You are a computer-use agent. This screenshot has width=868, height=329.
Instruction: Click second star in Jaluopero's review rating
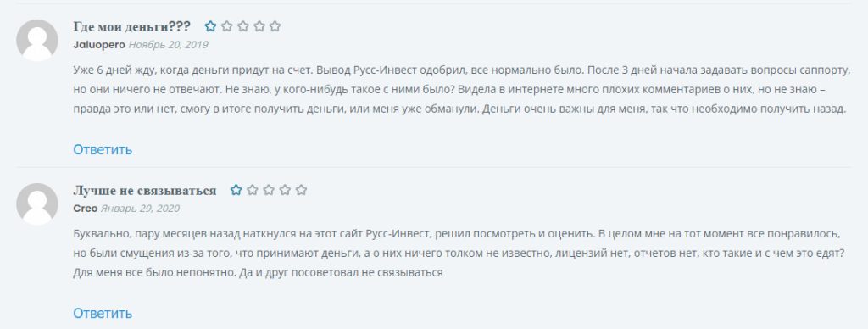pyautogui.click(x=227, y=26)
